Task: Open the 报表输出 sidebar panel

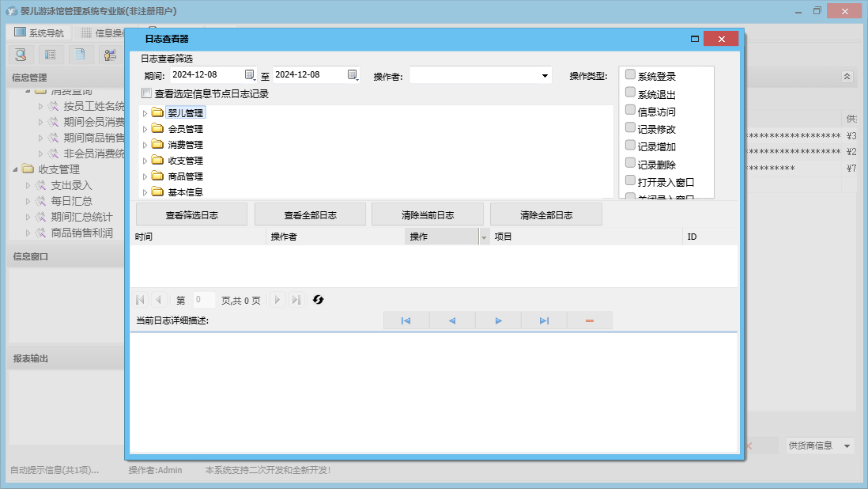Action: click(66, 358)
